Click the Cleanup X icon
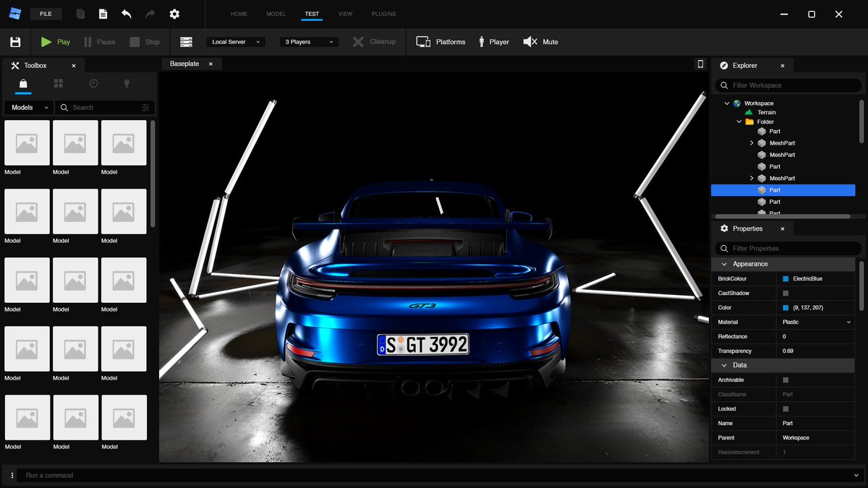Screen dimensions: 868x488 [358, 42]
